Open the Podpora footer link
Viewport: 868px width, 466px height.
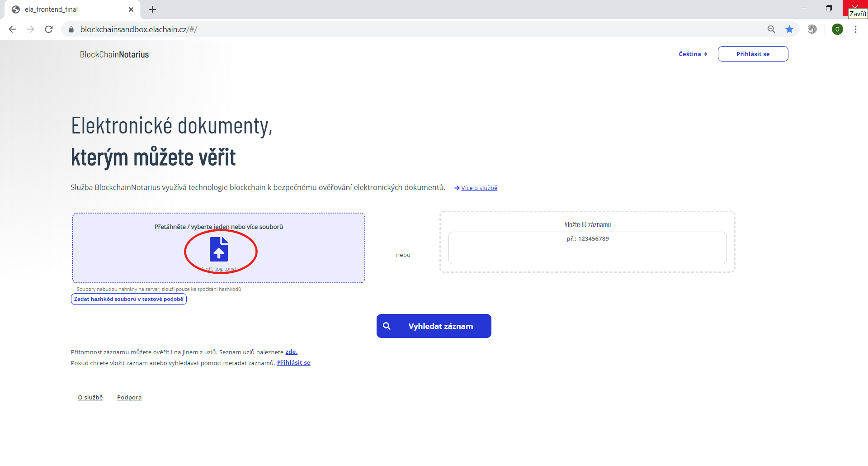(129, 398)
